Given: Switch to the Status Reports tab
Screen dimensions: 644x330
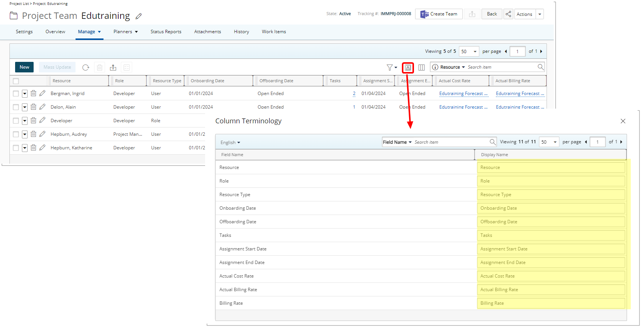Looking at the screenshot, I should (x=166, y=32).
